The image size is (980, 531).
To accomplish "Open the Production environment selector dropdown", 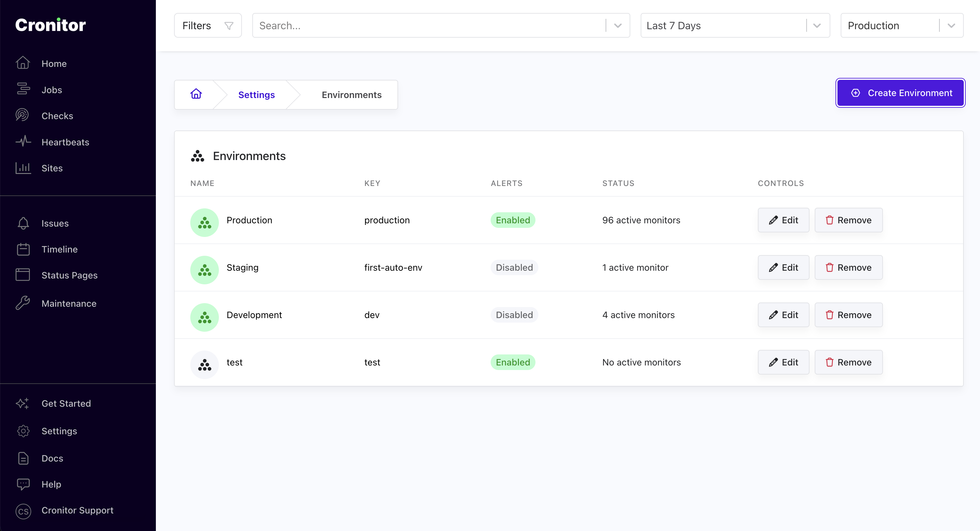I will tap(951, 26).
